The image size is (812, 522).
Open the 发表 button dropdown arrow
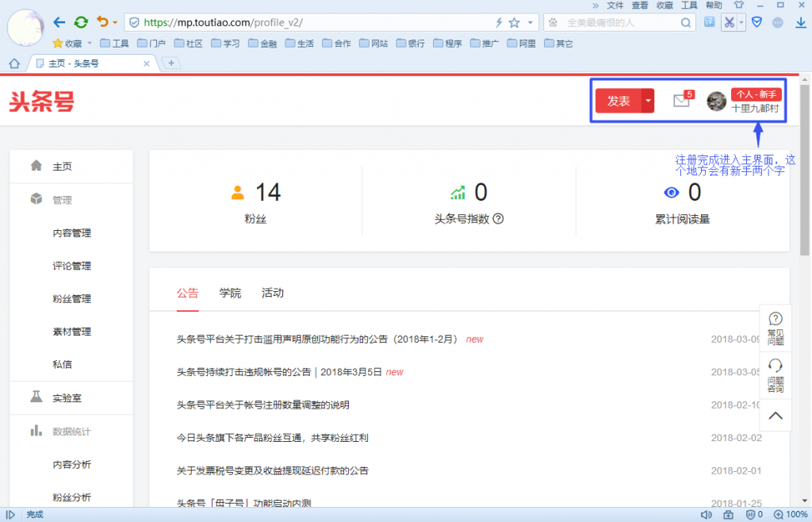point(648,102)
